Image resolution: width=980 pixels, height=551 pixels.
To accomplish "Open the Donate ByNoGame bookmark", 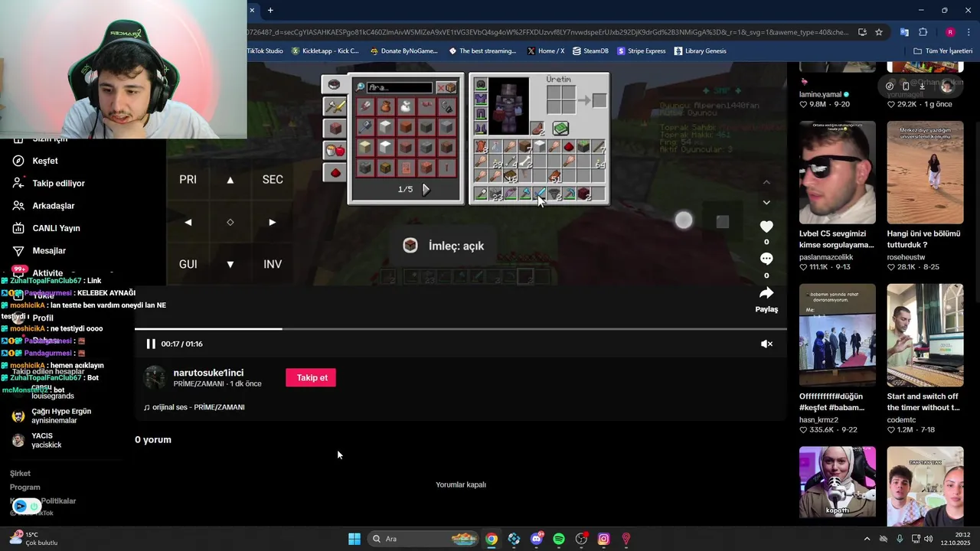I will 403,51.
